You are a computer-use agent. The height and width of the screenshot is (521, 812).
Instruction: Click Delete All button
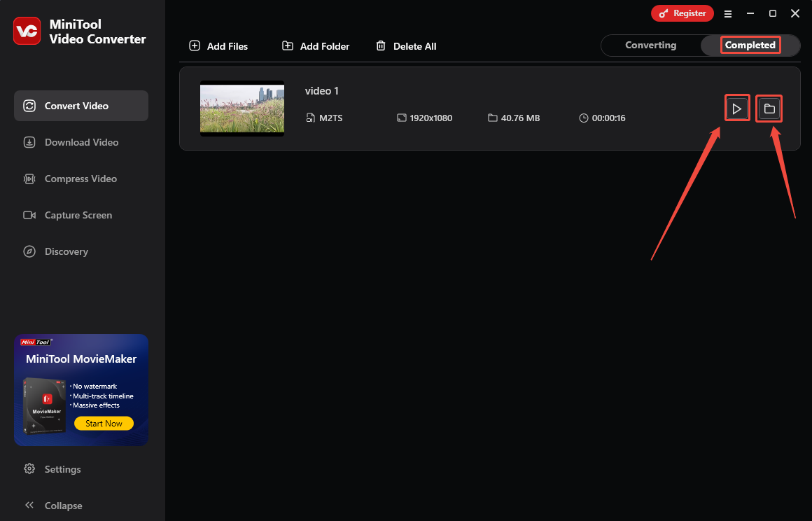coord(406,46)
